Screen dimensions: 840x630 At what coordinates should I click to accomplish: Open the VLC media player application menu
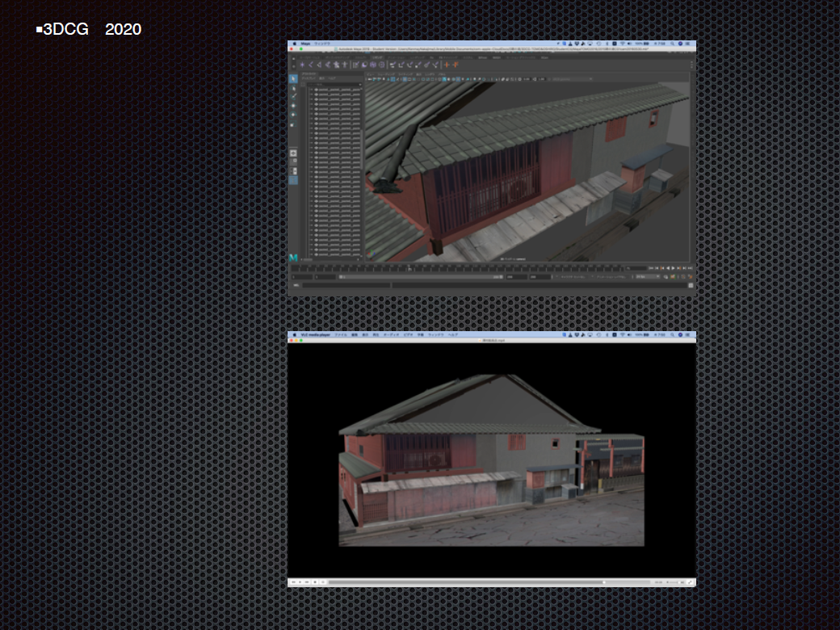coord(311,334)
